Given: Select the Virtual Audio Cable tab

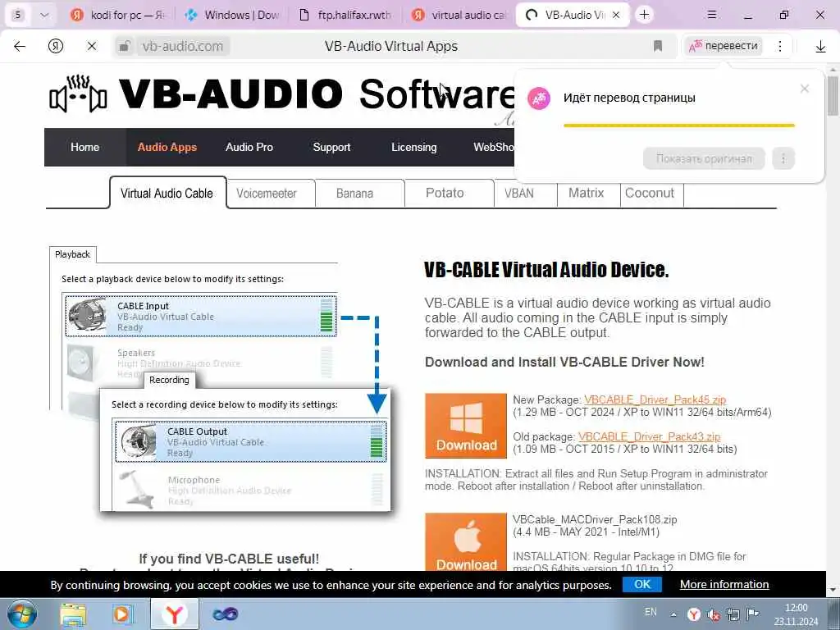Looking at the screenshot, I should pos(167,193).
